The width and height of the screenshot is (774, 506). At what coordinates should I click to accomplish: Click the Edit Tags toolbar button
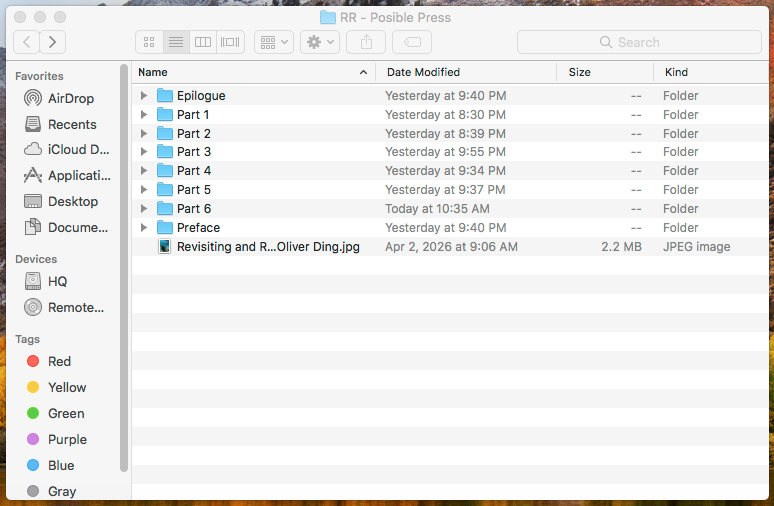(412, 42)
